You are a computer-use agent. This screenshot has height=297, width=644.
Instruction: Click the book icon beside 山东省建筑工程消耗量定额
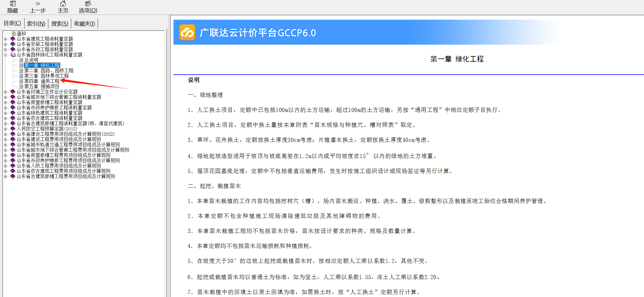pos(13,39)
